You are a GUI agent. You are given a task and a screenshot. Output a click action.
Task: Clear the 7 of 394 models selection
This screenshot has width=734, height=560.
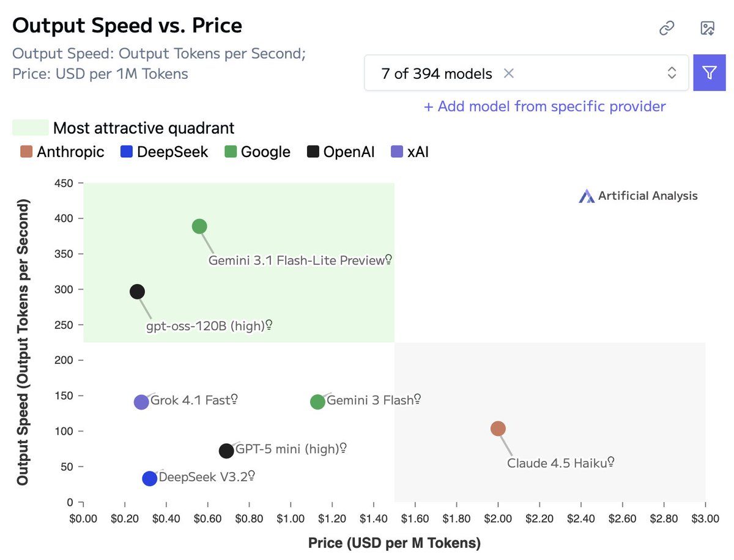(x=508, y=73)
